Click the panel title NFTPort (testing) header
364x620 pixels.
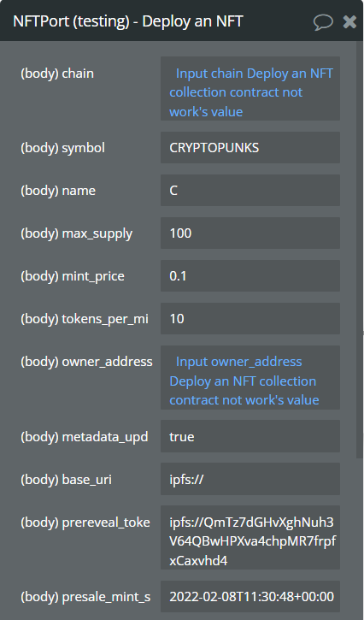pyautogui.click(x=128, y=21)
